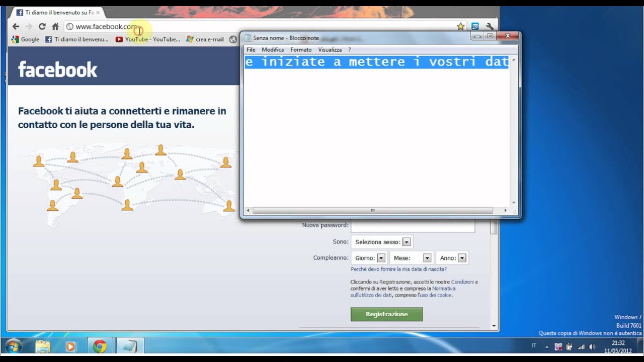Viewport: 644px width, 362px height.
Task: Open the volume speaker tray icon
Action: click(x=593, y=347)
